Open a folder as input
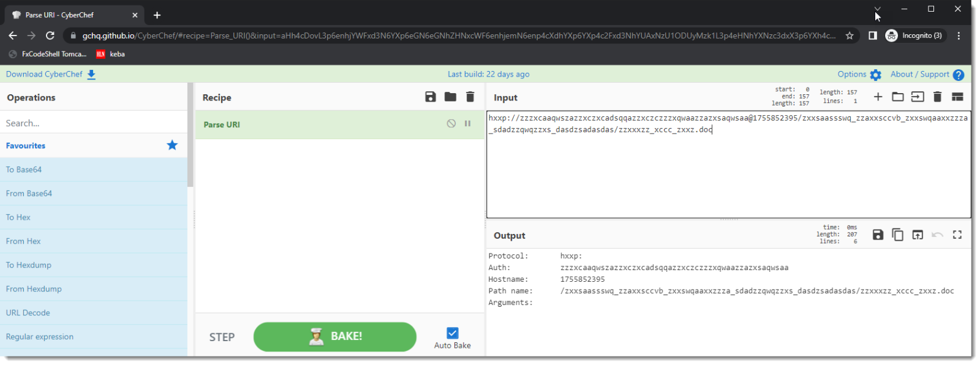 pos(897,97)
